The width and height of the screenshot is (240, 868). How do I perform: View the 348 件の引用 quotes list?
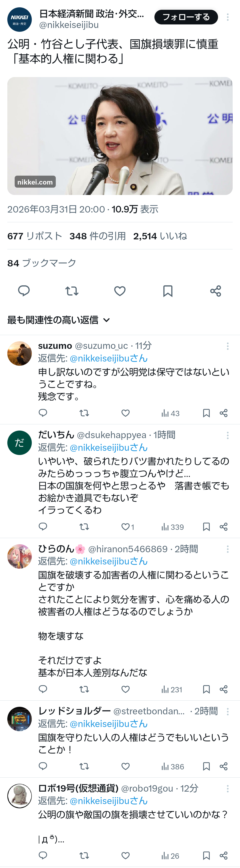tap(97, 236)
